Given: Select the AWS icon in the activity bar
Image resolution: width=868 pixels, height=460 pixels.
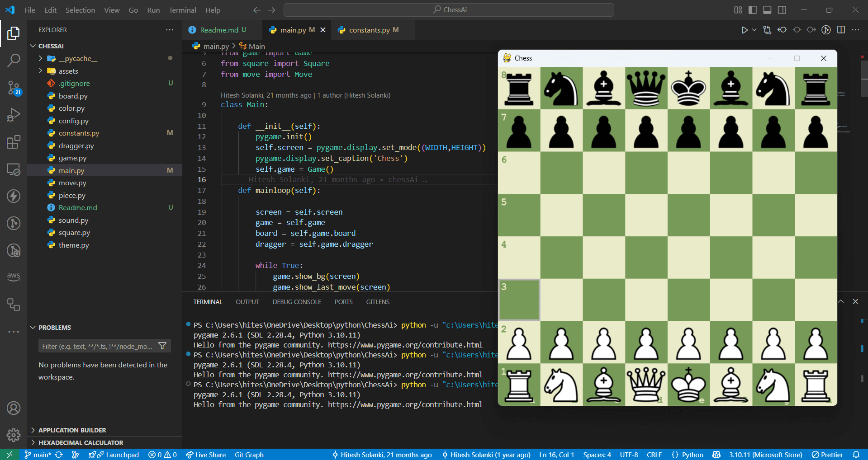Looking at the screenshot, I should pos(14,276).
